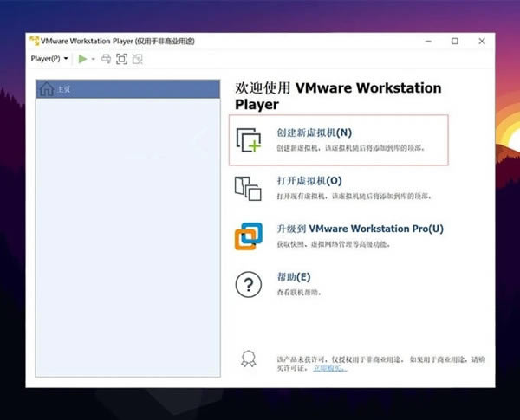
Task: Click the question mark help icon
Action: 249,284
